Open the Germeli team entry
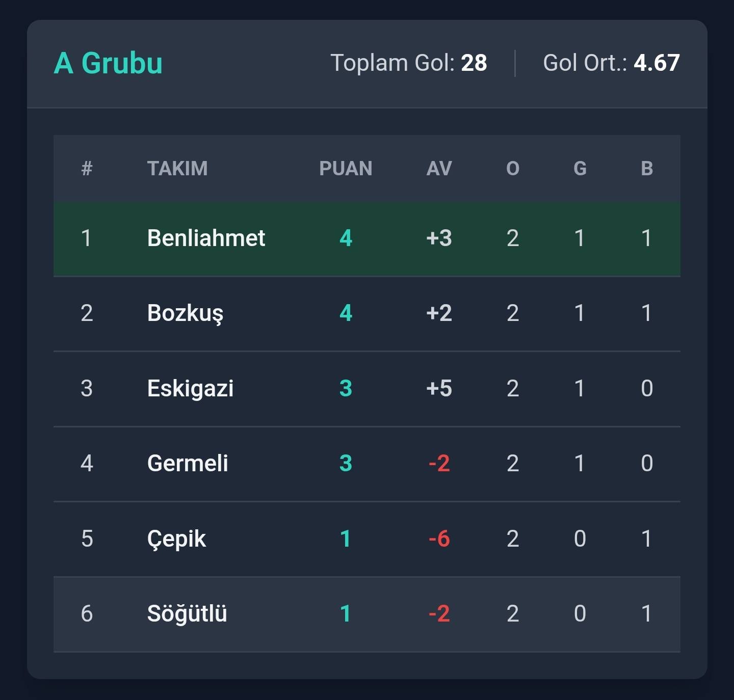This screenshot has height=700, width=734. (x=188, y=464)
